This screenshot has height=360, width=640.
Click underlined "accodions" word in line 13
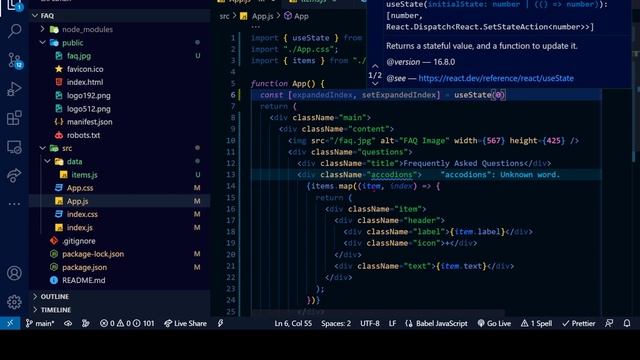(x=391, y=175)
